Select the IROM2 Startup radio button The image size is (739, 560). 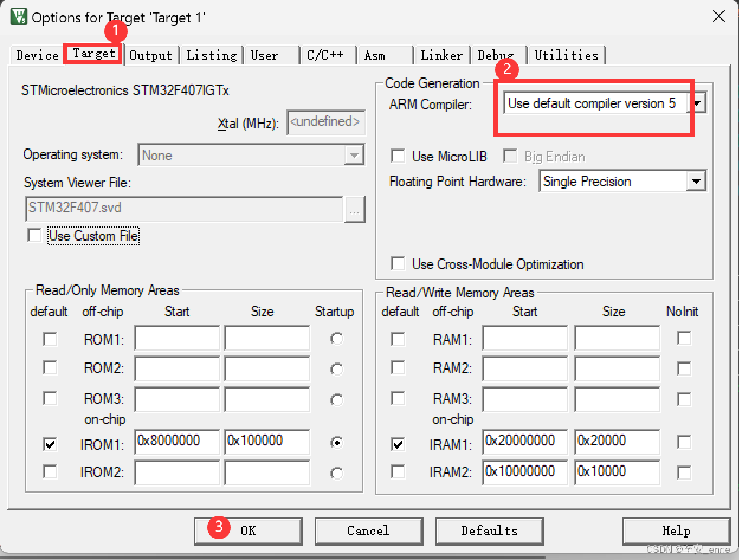(335, 473)
